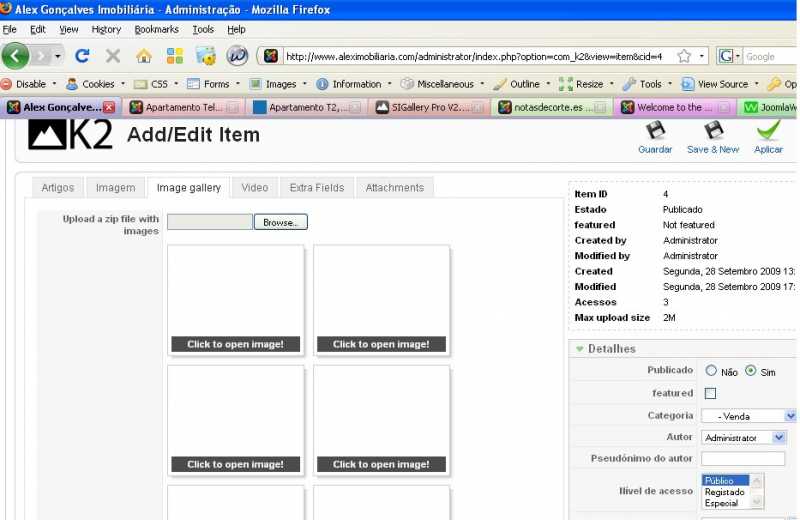Open the CSS developer toolbar menu
The height and width of the screenshot is (520, 800).
tap(156, 84)
